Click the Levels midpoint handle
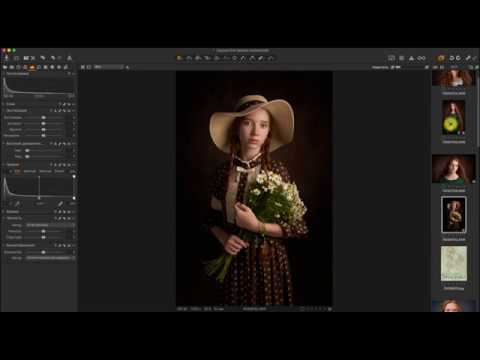The image size is (480, 360). pyautogui.click(x=39, y=198)
